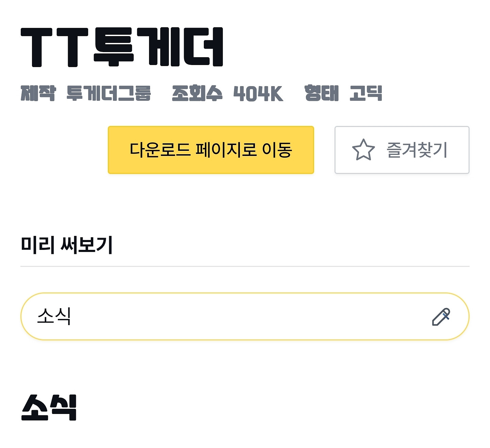Screen dimensions: 490x448
Task: Focus the preview text input field
Action: 238,316
